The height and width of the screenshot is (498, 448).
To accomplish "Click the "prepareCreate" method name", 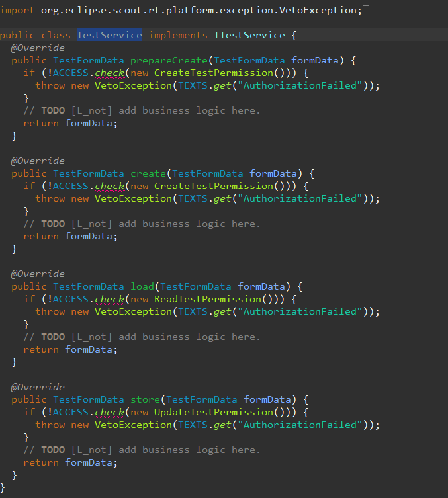I will [x=169, y=60].
